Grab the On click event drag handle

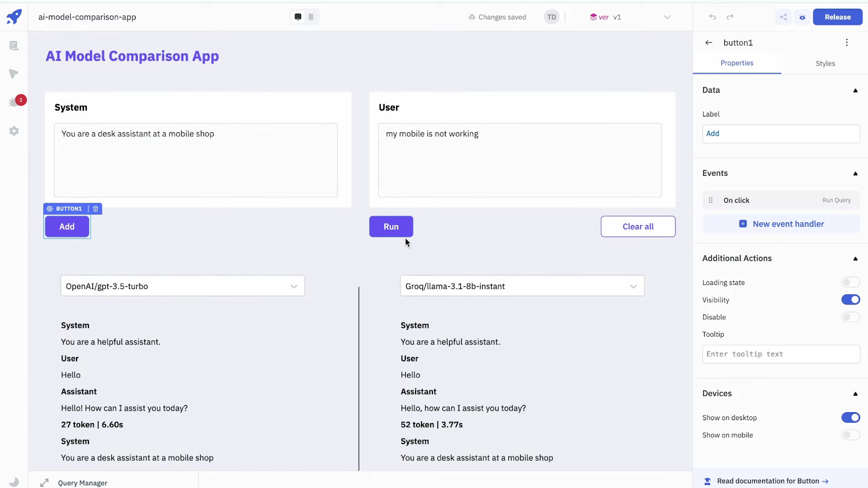click(711, 200)
